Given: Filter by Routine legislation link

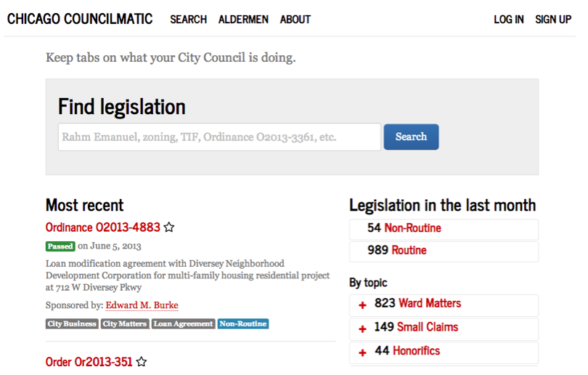Looking at the screenshot, I should (409, 251).
